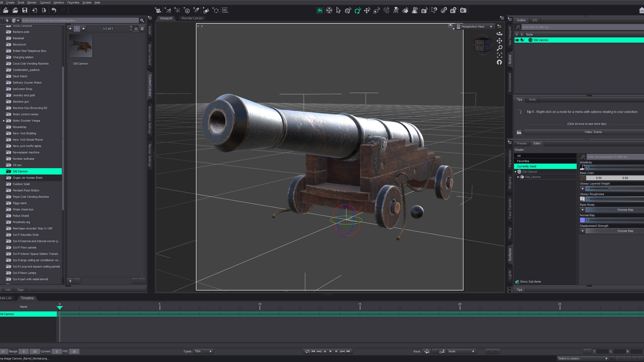Click the viewport Zoom magnifier icon

[x=499, y=48]
